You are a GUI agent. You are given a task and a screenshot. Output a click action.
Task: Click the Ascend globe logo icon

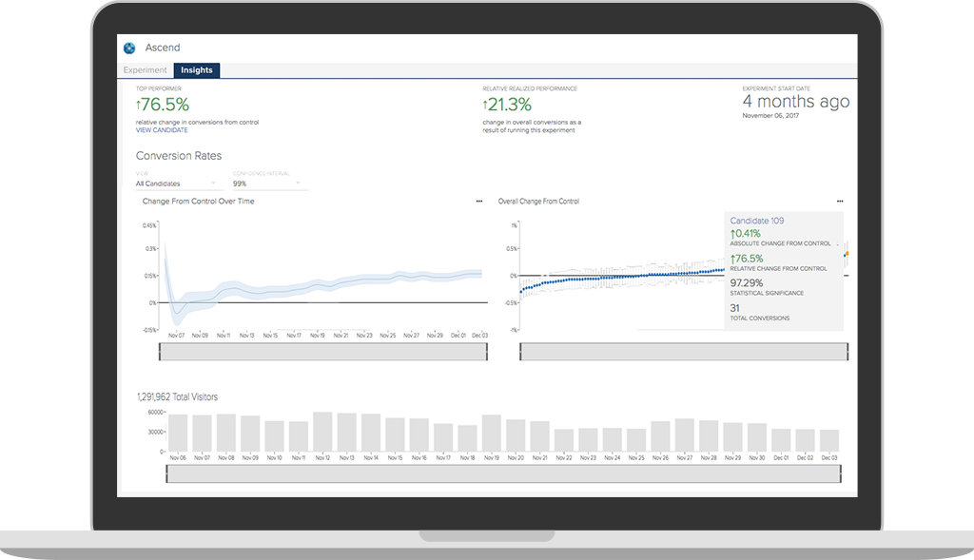pyautogui.click(x=129, y=48)
